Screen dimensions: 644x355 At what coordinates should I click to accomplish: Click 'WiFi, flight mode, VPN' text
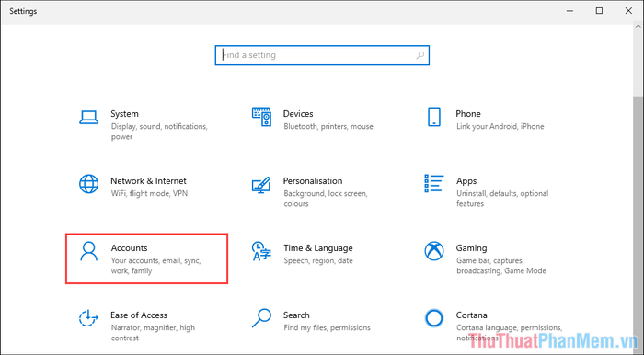[149, 193]
